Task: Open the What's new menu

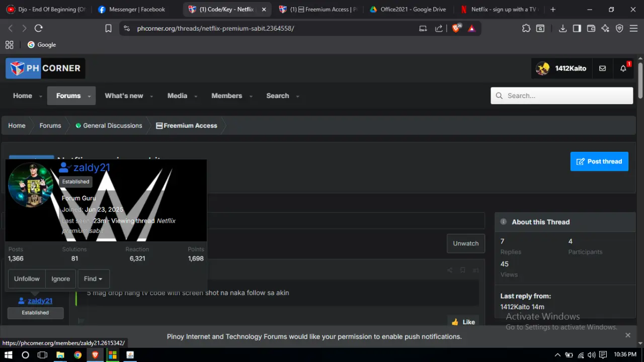Action: click(124, 96)
